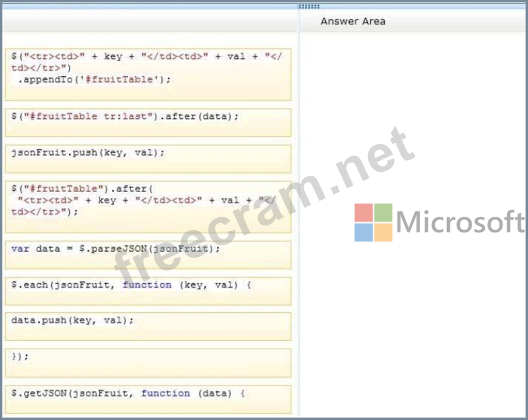Choose the closing }); code block

[148, 363]
